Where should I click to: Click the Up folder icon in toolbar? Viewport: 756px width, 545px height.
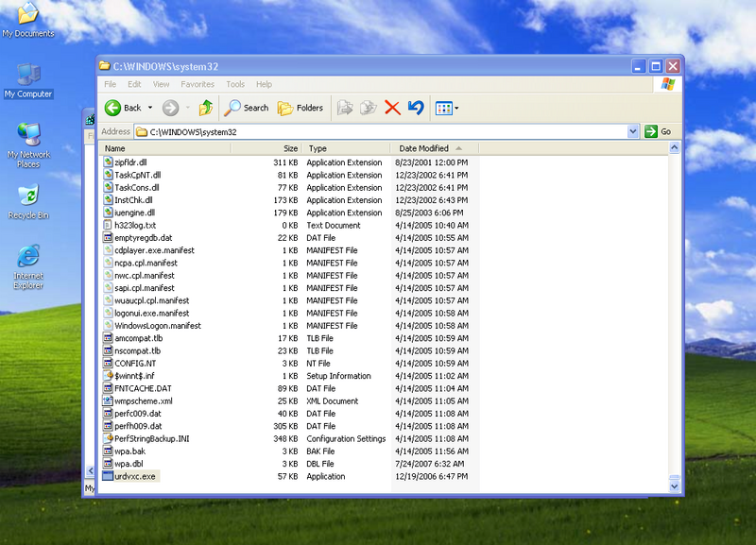coord(206,108)
